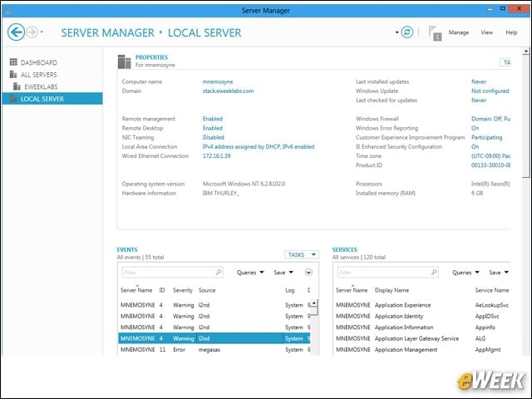Expand the Events filter criteria chevron

tap(308, 272)
